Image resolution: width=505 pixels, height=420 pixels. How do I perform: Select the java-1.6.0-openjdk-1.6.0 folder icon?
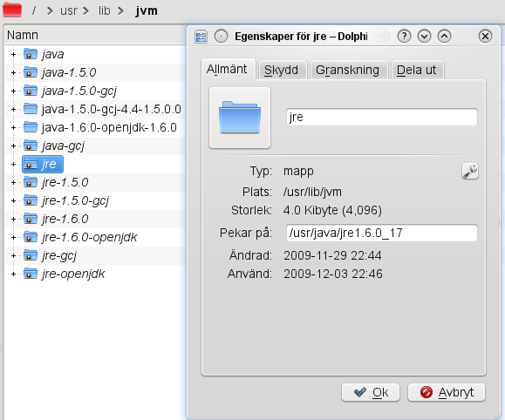point(31,127)
